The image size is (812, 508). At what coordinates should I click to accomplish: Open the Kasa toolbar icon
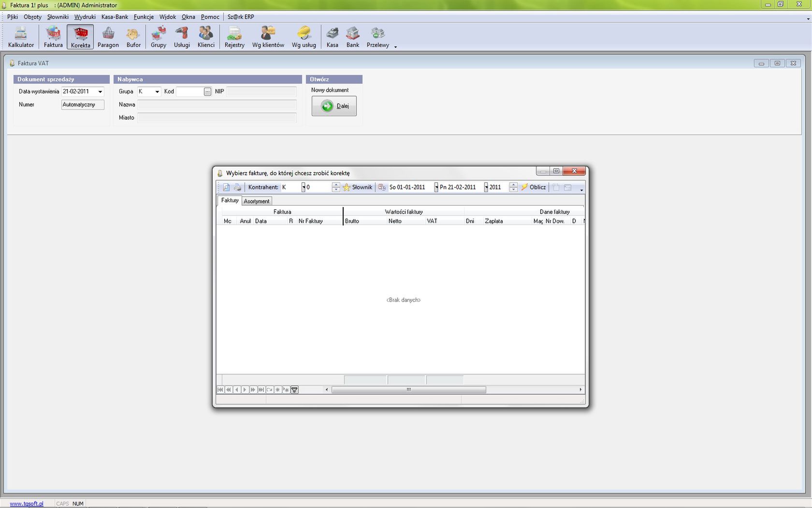332,37
